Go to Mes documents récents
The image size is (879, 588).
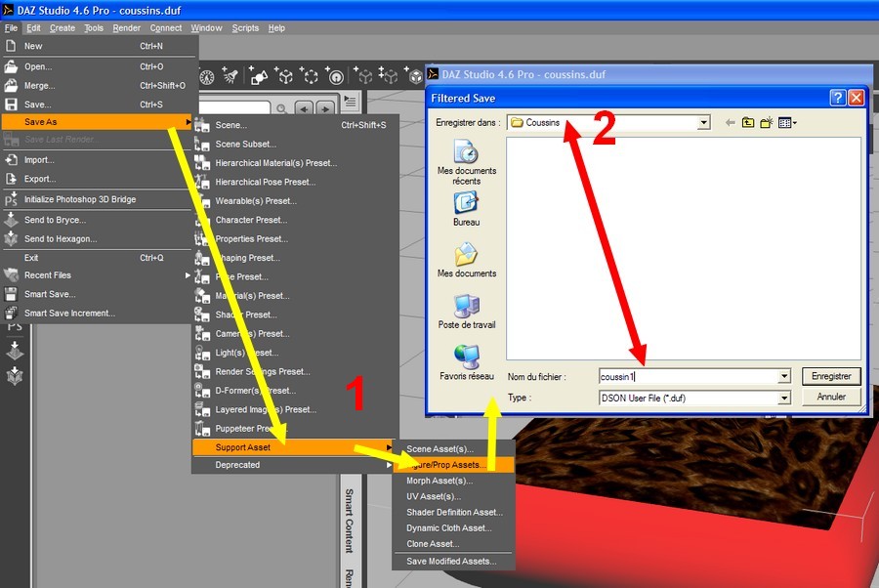click(x=467, y=162)
